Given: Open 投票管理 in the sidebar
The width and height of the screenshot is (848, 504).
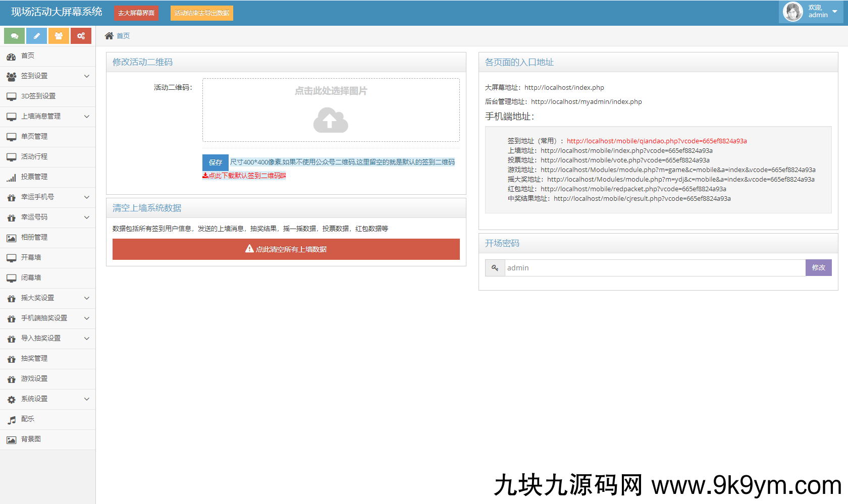Looking at the screenshot, I should 34,177.
